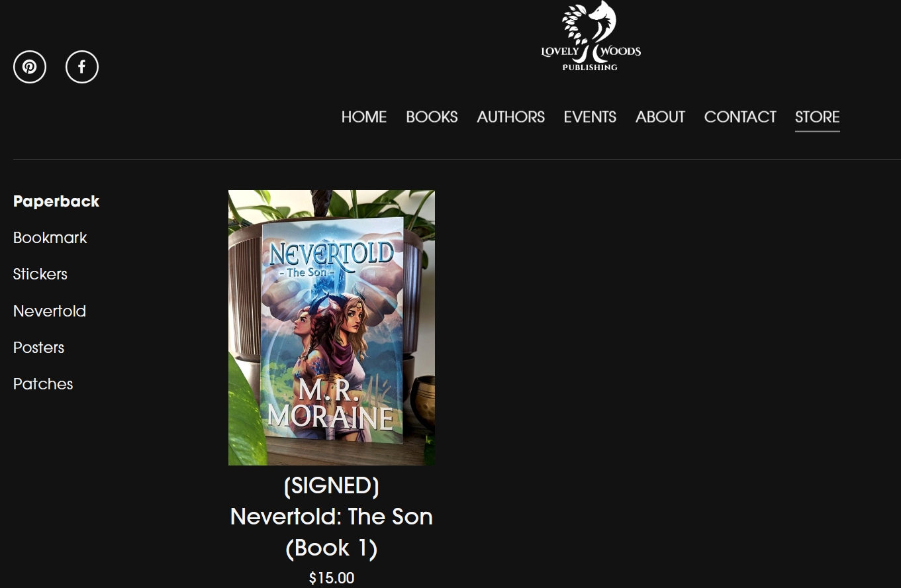
Task: Filter store by Bookmark category
Action: 50,238
